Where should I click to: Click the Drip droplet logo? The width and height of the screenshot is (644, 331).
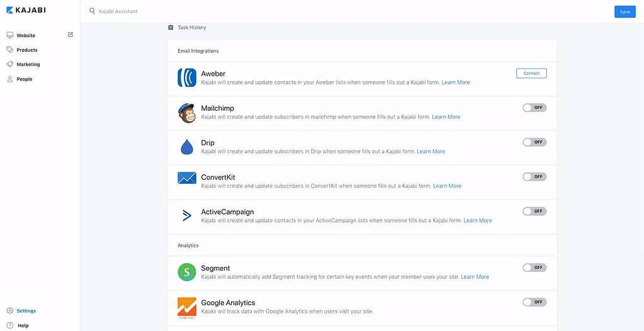[187, 147]
